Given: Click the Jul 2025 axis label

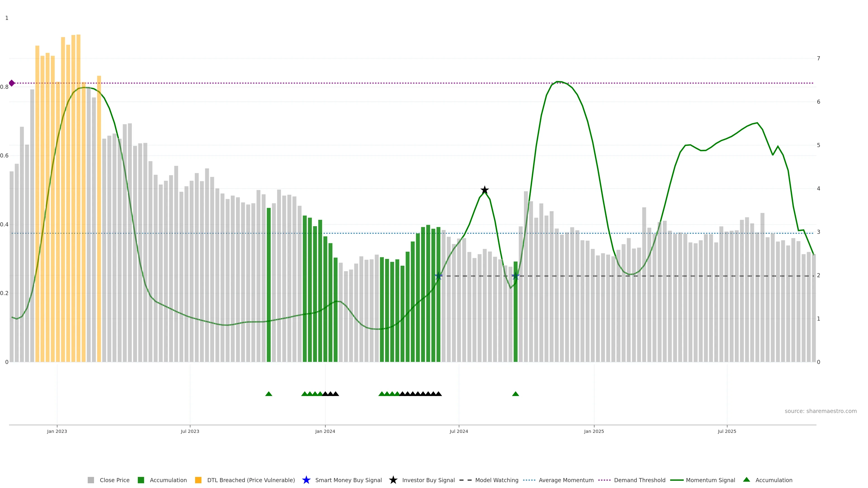Looking at the screenshot, I should click(727, 432).
